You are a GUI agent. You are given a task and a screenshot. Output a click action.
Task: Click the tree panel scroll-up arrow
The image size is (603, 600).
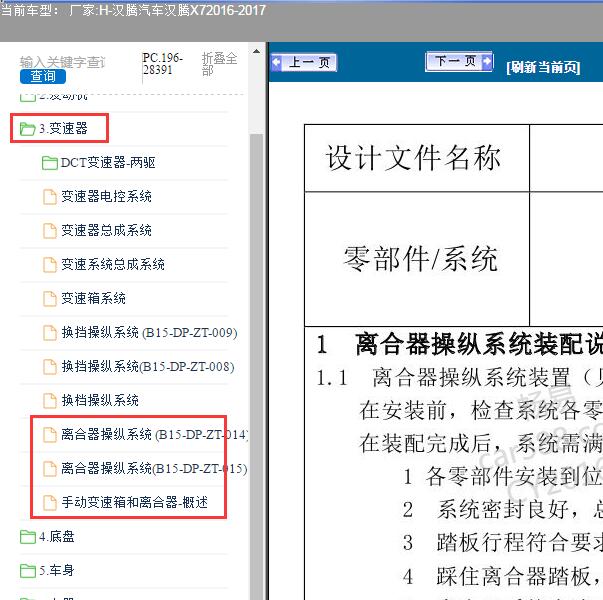point(257,52)
